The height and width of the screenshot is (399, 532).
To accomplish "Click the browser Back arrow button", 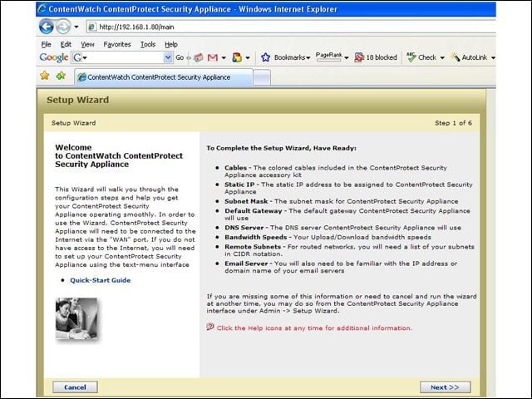I will [47, 27].
